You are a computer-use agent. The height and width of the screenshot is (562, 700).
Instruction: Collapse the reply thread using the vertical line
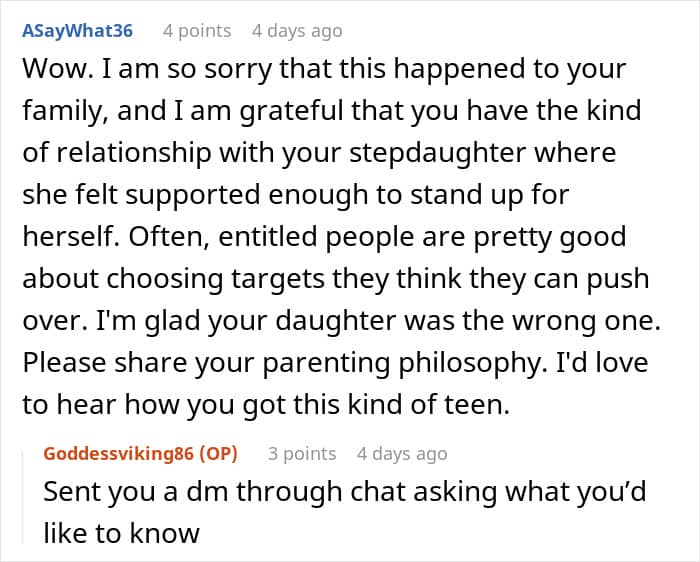point(23,497)
